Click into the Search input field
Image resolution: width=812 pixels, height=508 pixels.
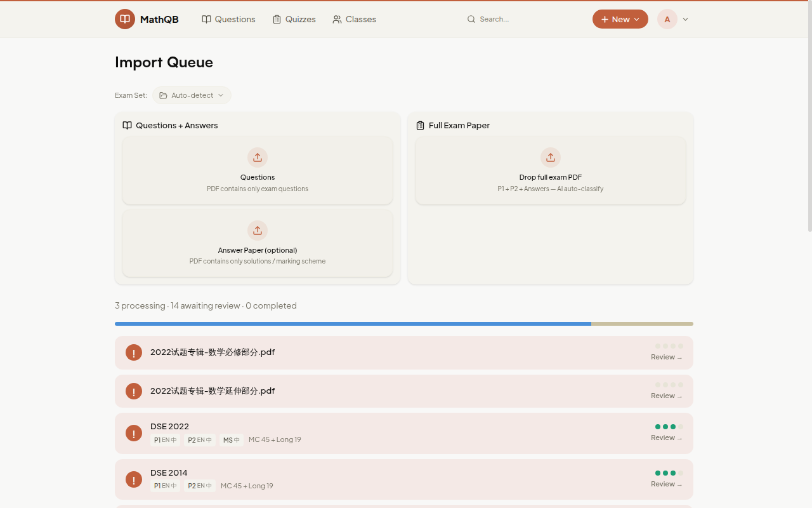pyautogui.click(x=527, y=19)
